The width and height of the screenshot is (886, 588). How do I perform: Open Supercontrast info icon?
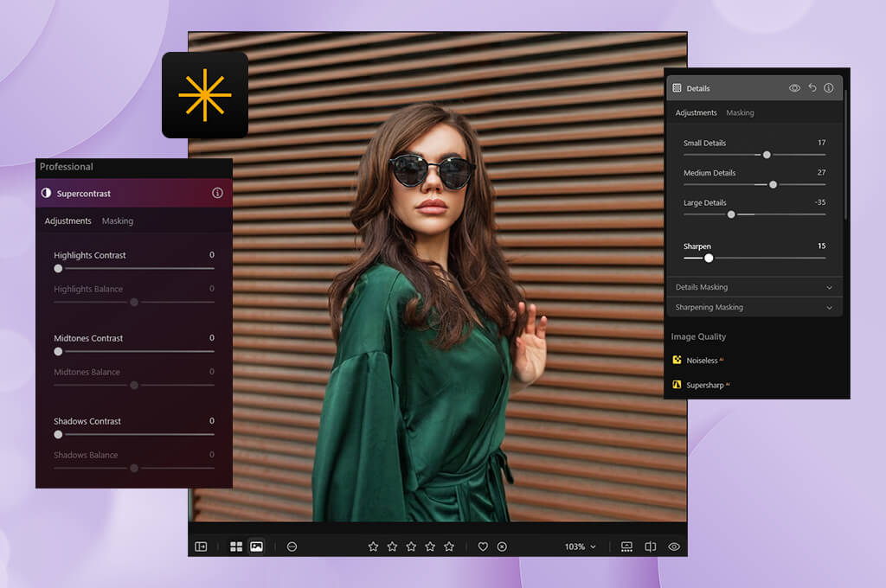217,193
